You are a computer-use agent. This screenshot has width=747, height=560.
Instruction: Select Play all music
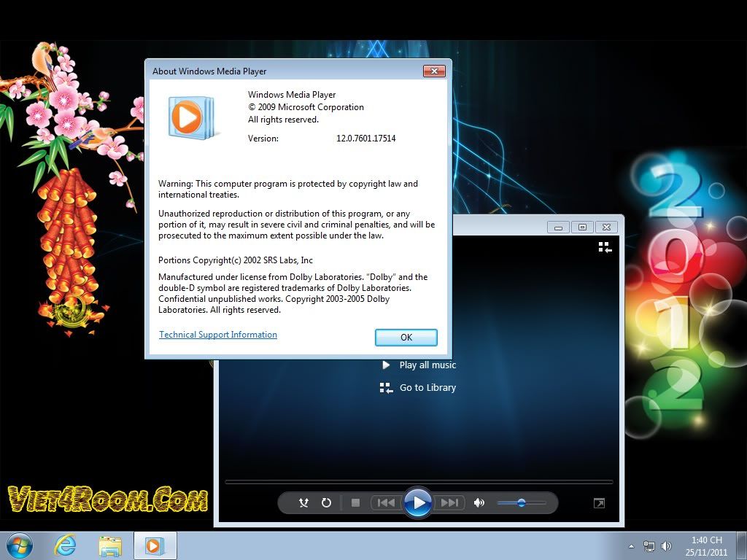tap(419, 365)
